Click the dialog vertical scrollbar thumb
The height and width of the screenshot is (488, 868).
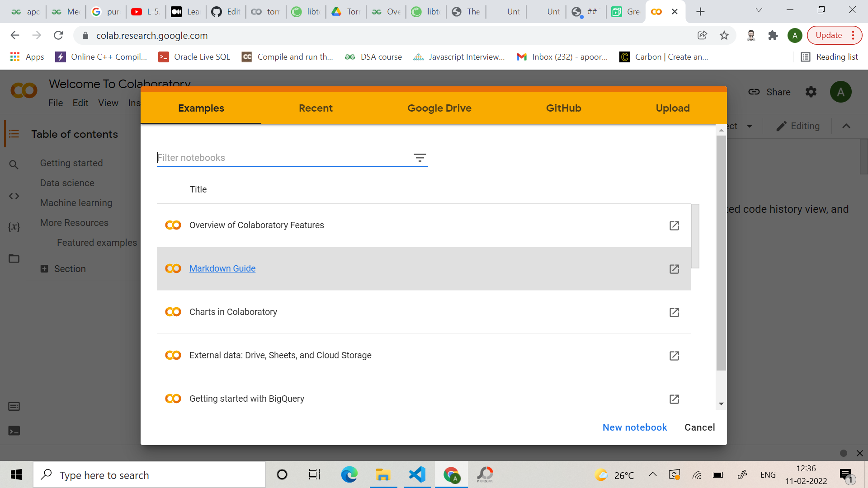click(721, 253)
